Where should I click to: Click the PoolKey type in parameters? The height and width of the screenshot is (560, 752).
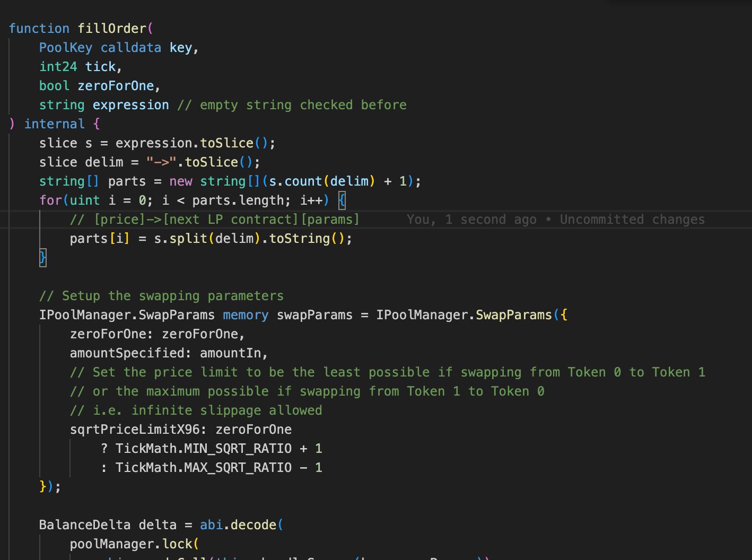pyautogui.click(x=66, y=47)
